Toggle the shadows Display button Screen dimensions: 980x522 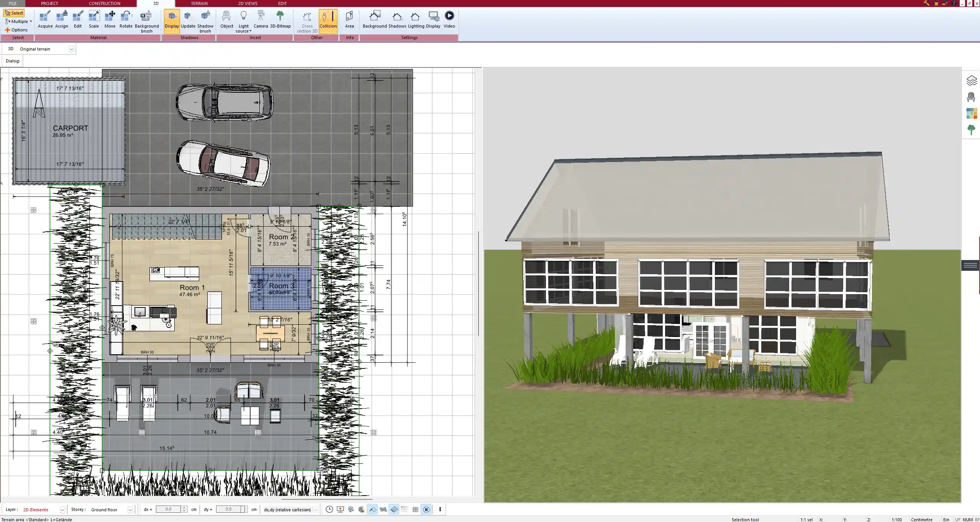(x=172, y=21)
